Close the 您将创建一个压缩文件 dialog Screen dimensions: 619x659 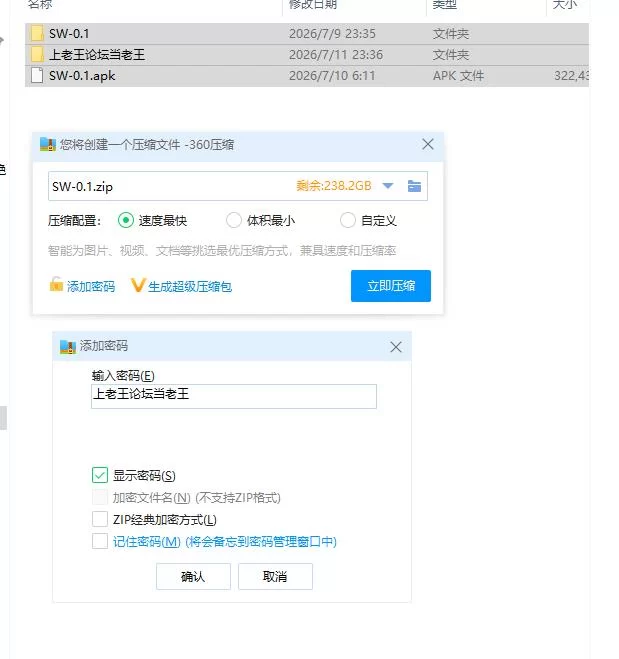(428, 144)
